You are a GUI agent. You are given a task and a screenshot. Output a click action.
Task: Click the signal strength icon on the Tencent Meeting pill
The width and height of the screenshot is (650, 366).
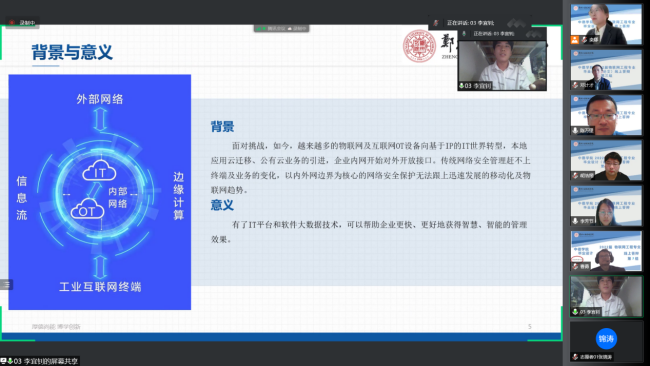click(260, 29)
